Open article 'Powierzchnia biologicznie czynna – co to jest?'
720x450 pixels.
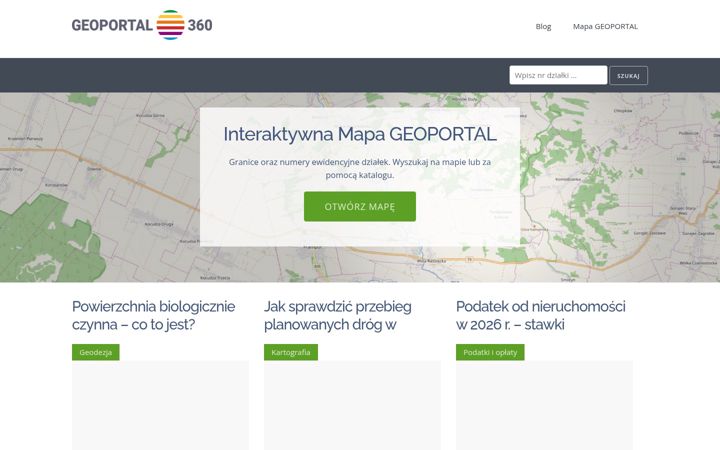point(153,315)
